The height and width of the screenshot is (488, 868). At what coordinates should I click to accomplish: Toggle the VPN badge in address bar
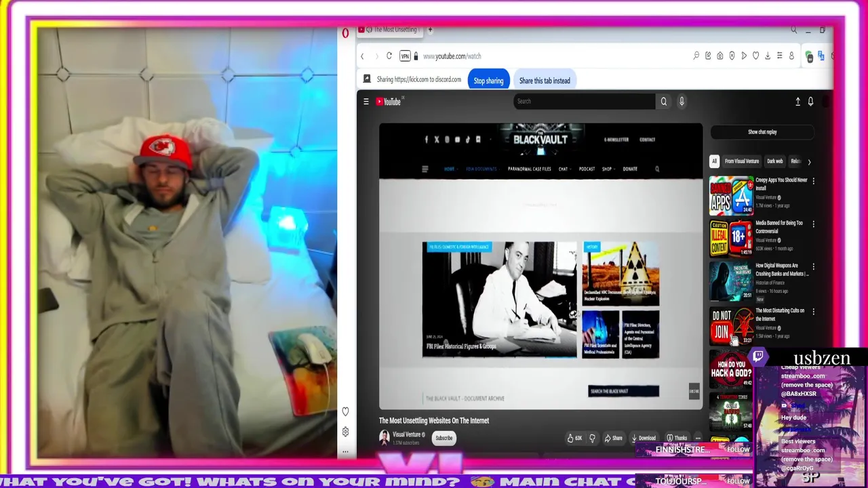tap(405, 56)
